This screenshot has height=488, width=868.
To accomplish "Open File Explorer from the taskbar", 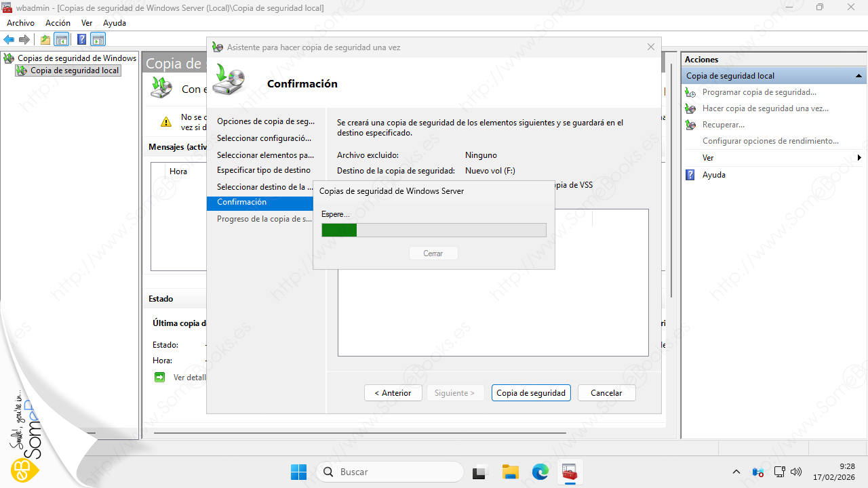I will 510,472.
